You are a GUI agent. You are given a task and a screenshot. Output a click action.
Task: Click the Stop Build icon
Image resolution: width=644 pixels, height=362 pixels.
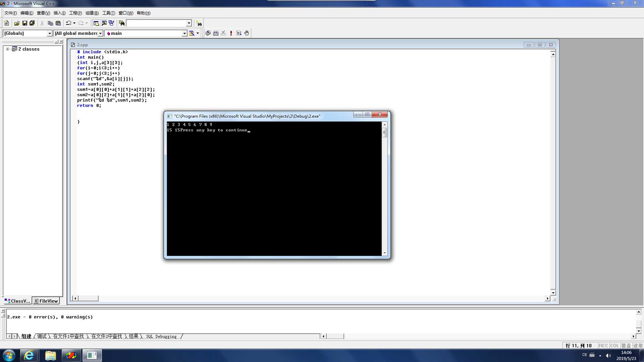coord(223,33)
